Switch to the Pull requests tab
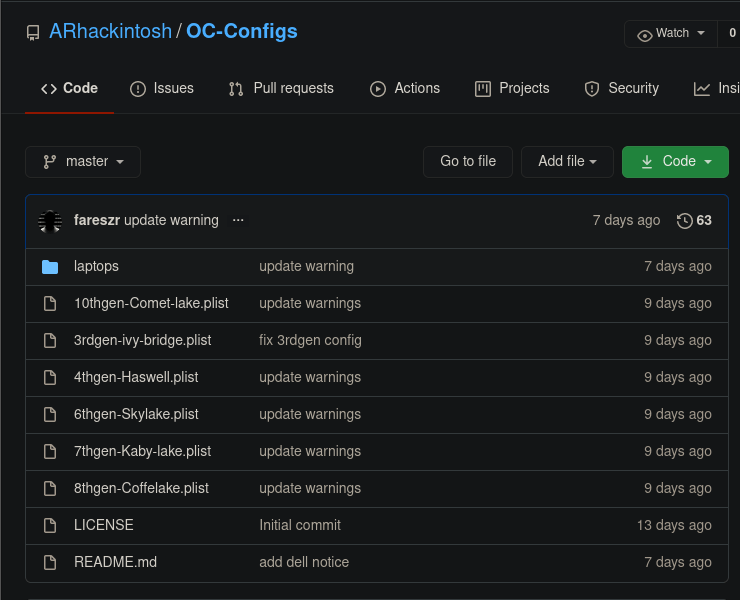This screenshot has height=600, width=740. (x=281, y=88)
